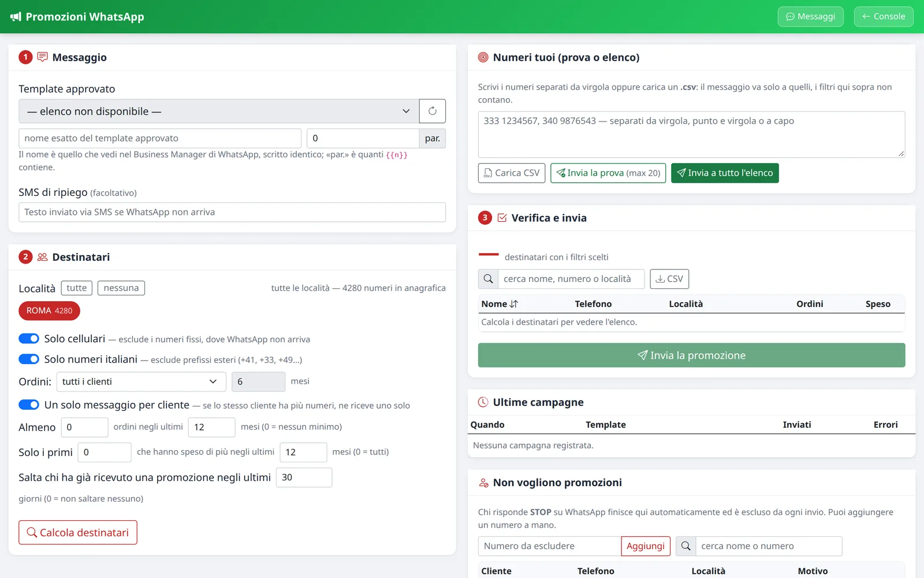Click the search icon beside cerca nome, numero o località
Screen dimensions: 924x578
[488, 279]
